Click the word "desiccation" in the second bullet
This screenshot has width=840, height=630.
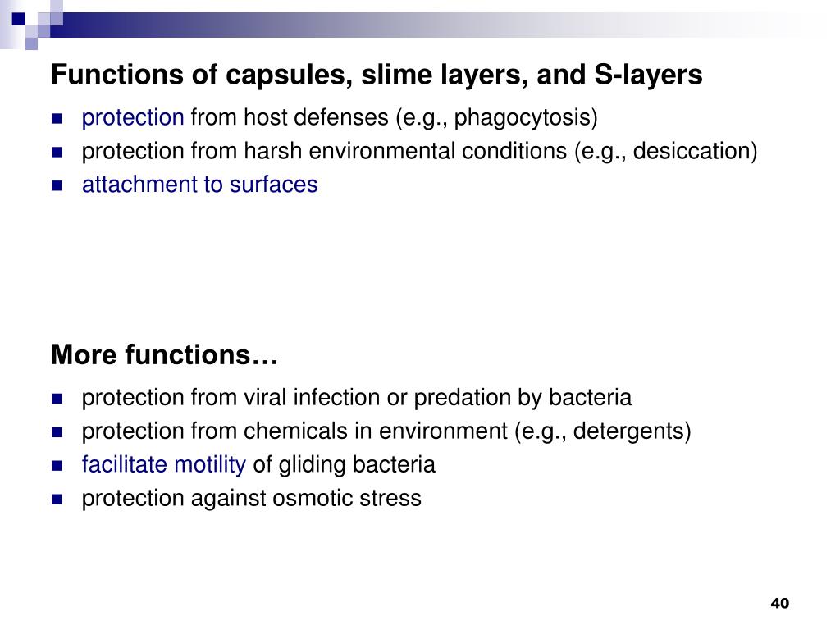(691, 151)
